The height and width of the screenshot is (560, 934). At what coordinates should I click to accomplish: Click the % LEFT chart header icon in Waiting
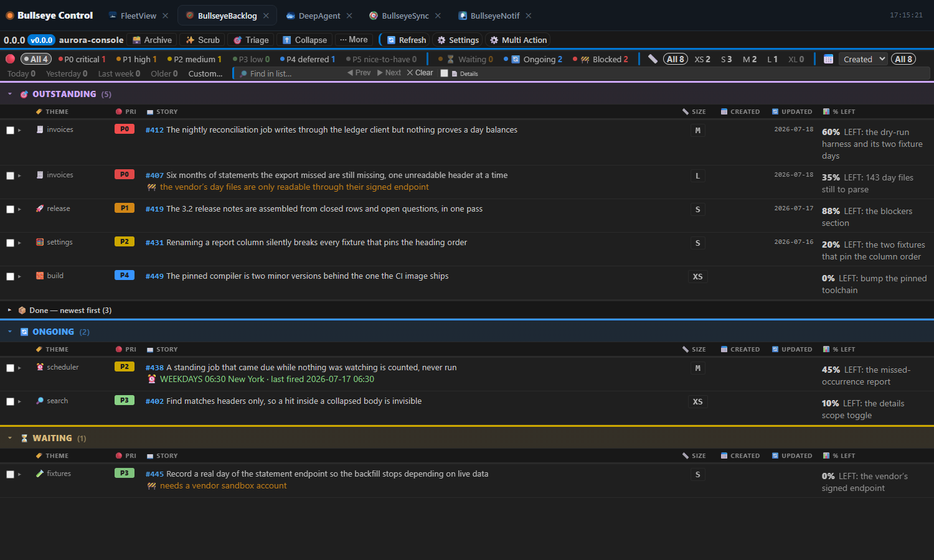coord(826,456)
